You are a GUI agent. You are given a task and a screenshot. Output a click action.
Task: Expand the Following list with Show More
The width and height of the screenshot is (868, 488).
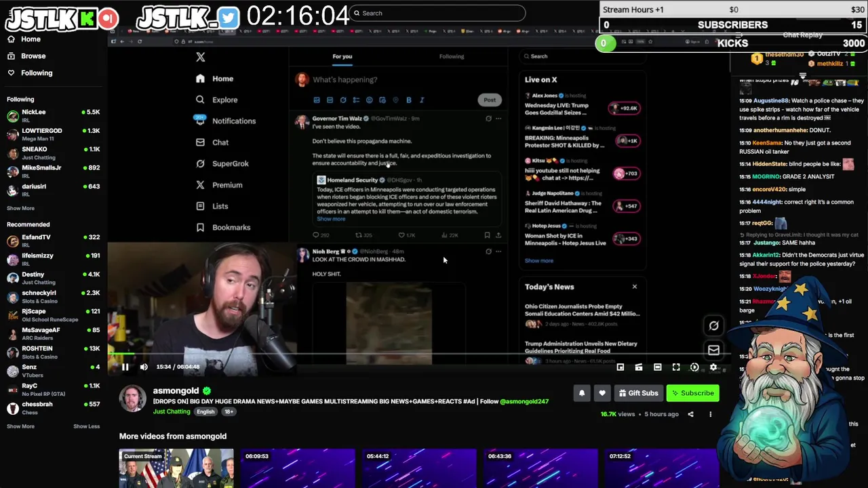point(20,208)
